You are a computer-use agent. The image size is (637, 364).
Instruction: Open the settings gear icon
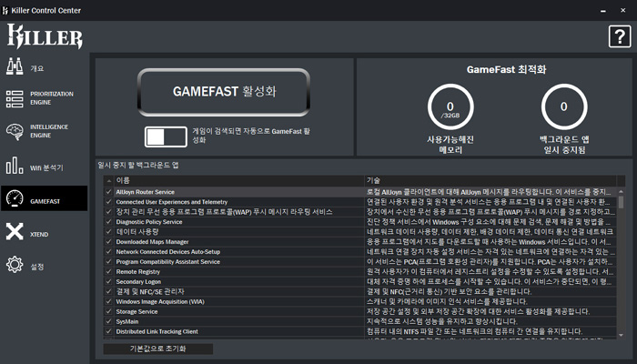[15, 265]
